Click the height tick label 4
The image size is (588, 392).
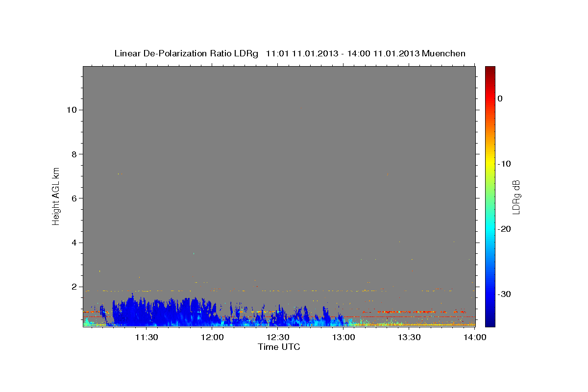74,243
